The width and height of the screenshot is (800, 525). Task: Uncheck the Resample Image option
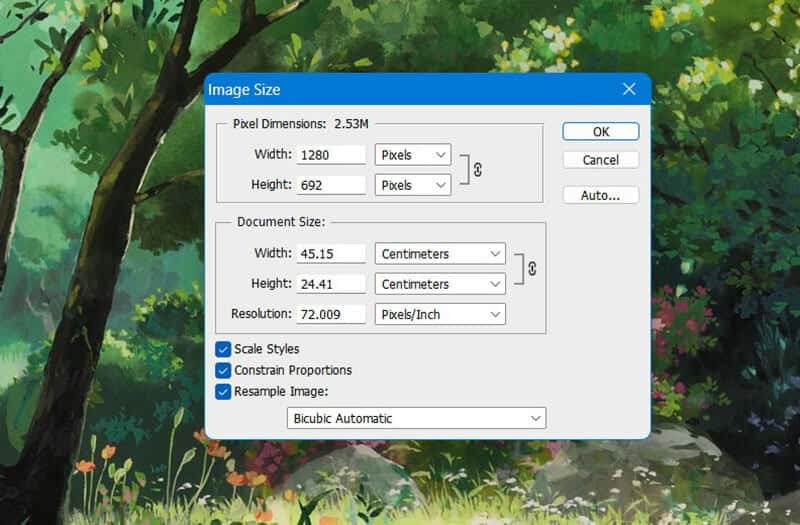(224, 391)
